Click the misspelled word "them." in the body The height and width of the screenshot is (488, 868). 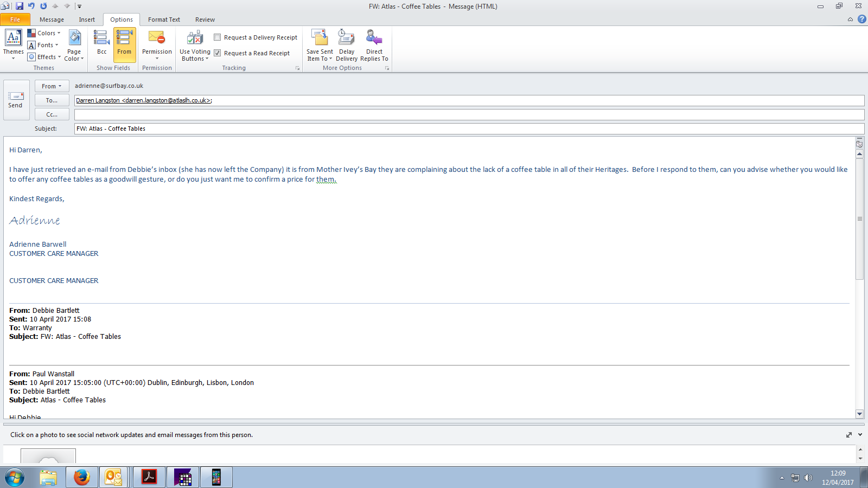point(326,179)
